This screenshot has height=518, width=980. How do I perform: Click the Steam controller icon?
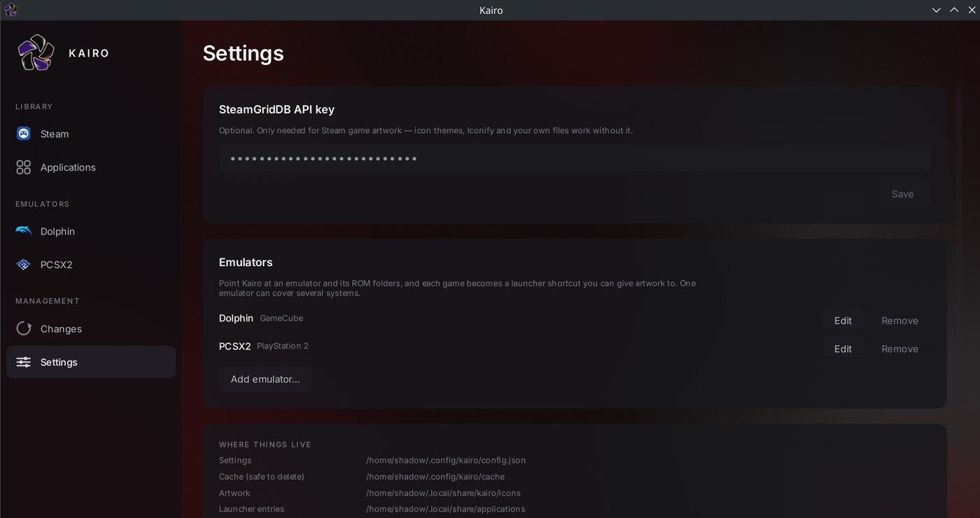click(x=24, y=134)
